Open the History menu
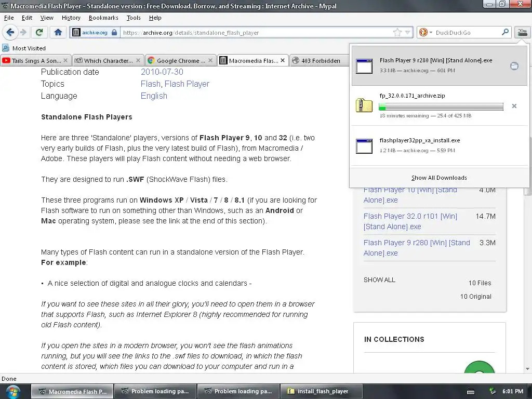The width and height of the screenshot is (532, 399). [x=71, y=18]
